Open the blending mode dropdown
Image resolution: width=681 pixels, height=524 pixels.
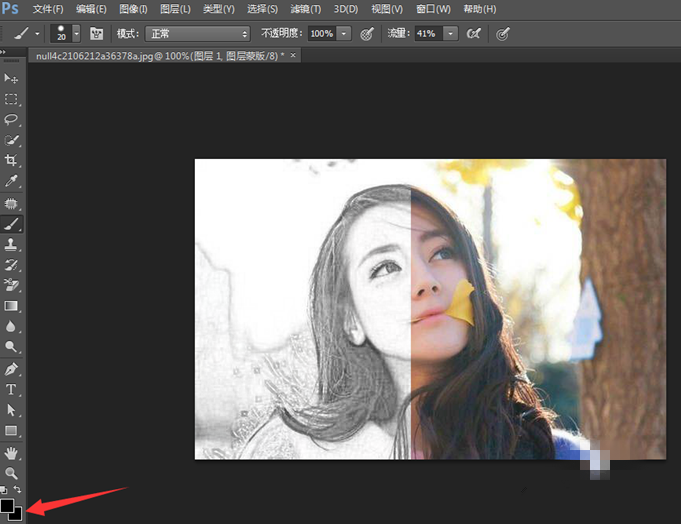pos(198,34)
